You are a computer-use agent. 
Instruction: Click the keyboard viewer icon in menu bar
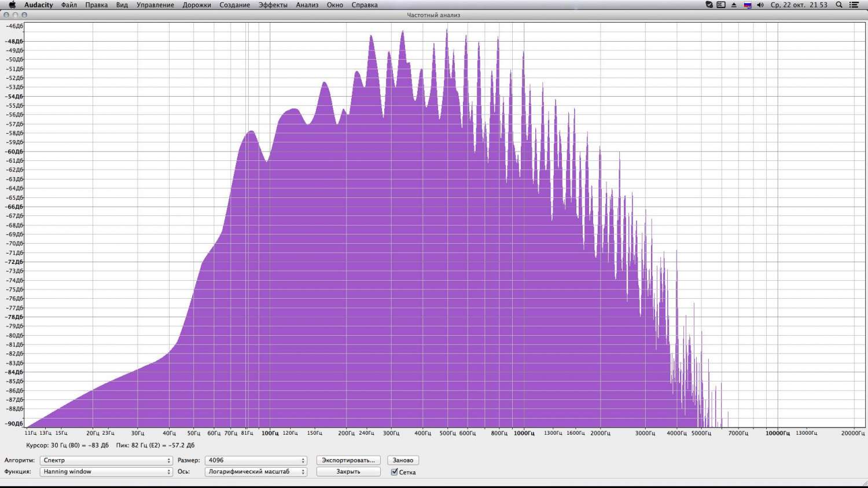[721, 5]
